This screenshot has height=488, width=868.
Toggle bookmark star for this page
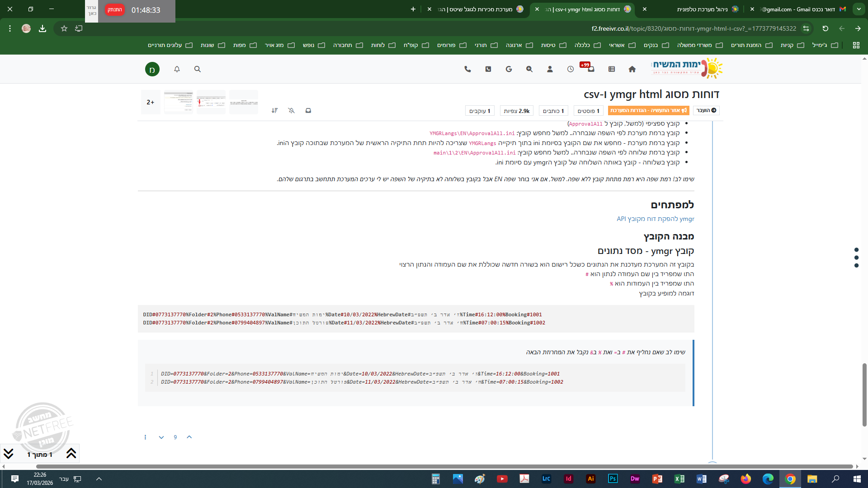[64, 28]
